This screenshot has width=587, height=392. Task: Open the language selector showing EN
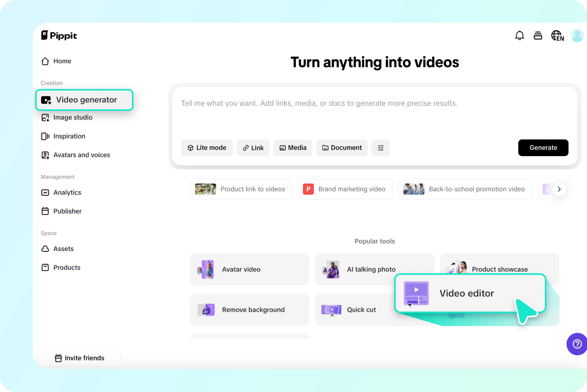(x=557, y=36)
